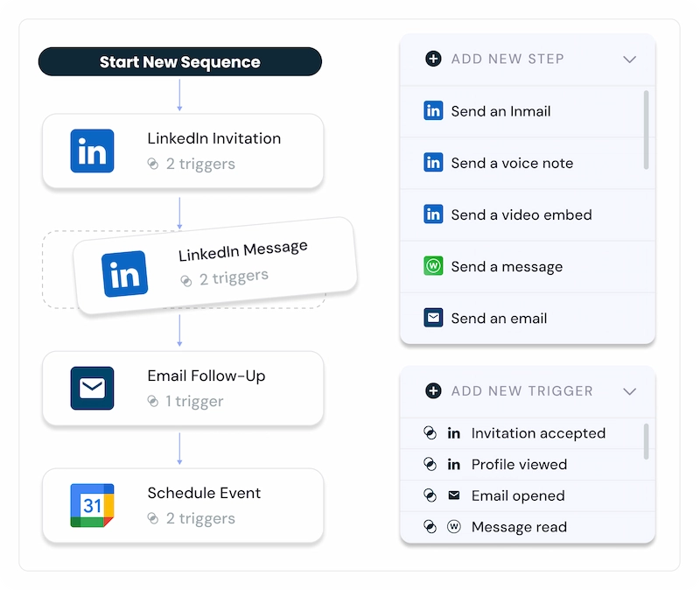Click the trigger icon under Schedule Event
Image resolution: width=700 pixels, height=590 pixels.
152,518
